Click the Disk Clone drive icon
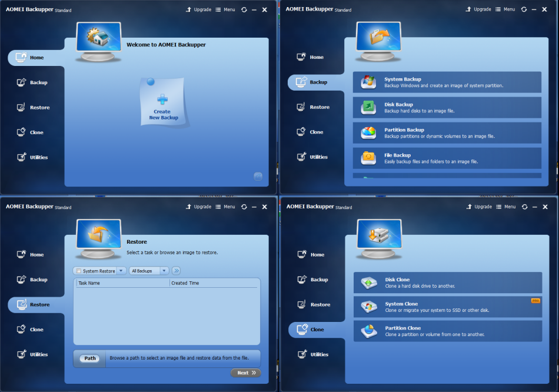 pos(369,283)
